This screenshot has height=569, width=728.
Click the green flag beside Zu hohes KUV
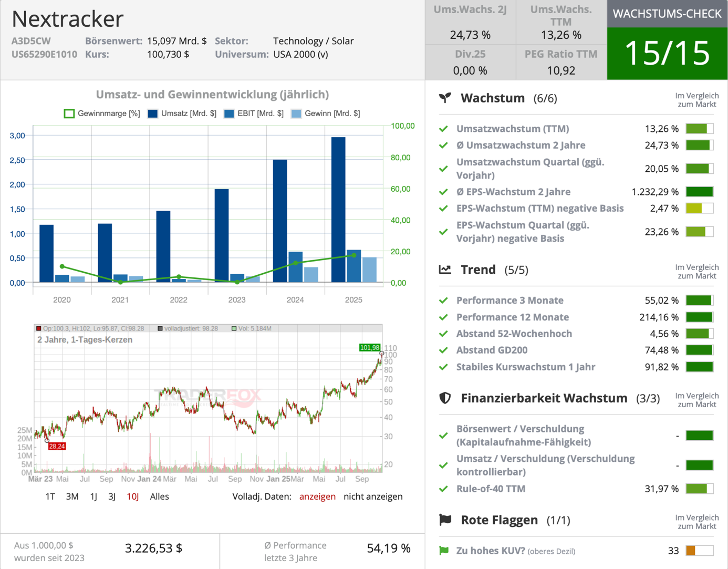coord(444,551)
